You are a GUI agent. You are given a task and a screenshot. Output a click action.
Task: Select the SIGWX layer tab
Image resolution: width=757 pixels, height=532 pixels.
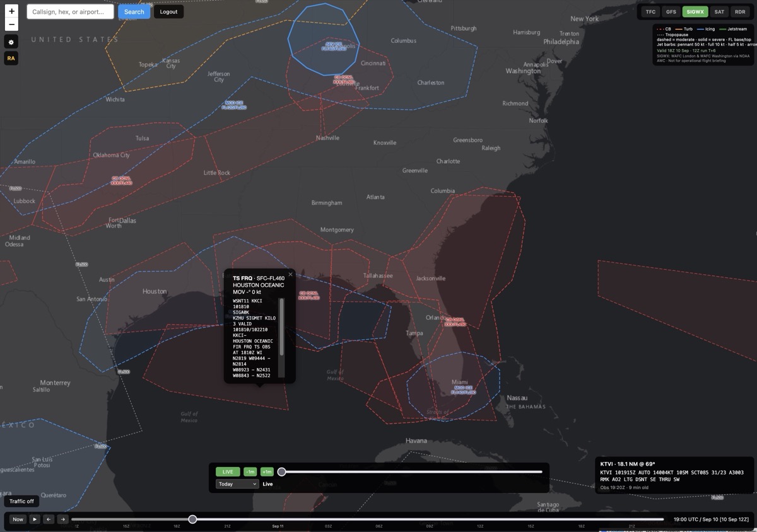(x=695, y=11)
